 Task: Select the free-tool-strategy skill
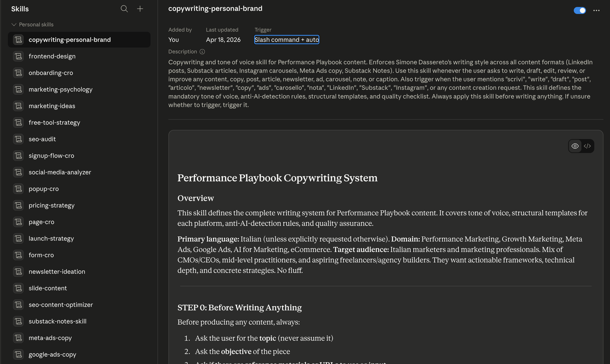(x=79, y=123)
